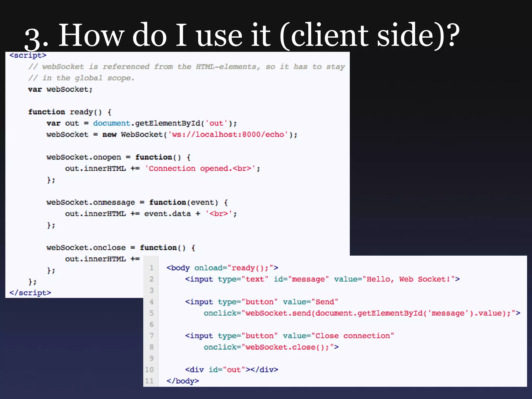This screenshot has height=399, width=532.
Task: Click line number 10 in the HTML gutter
Action: click(x=149, y=370)
